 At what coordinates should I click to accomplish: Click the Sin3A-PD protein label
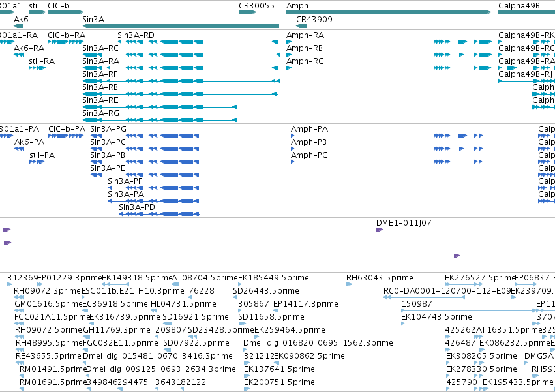tap(136, 208)
